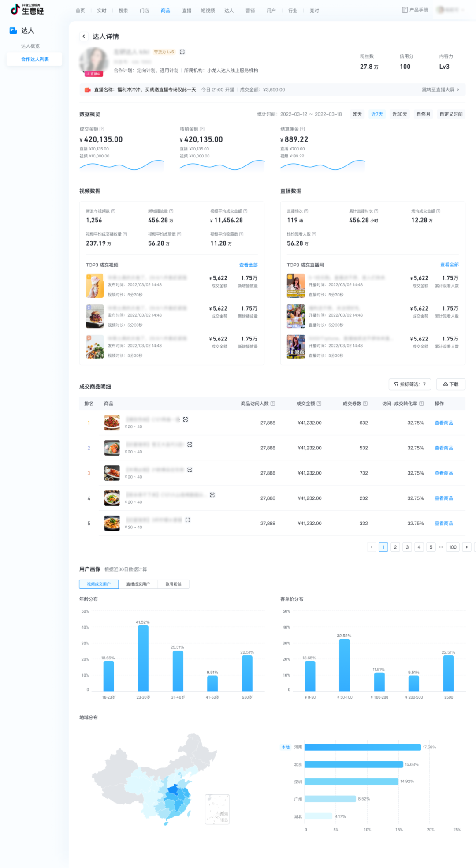Image resolution: width=476 pixels, height=868 pixels.
Task: Go to next page of product list
Action: [466, 547]
